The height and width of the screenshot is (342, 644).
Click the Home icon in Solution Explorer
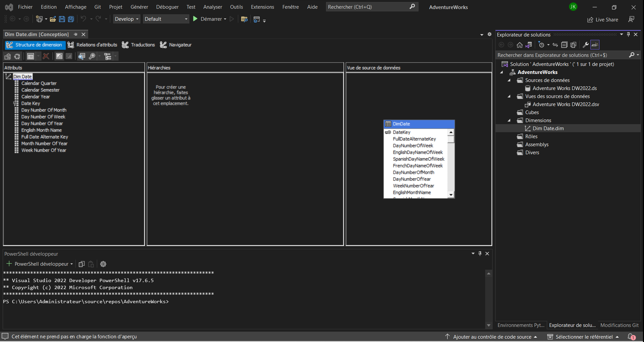[520, 45]
